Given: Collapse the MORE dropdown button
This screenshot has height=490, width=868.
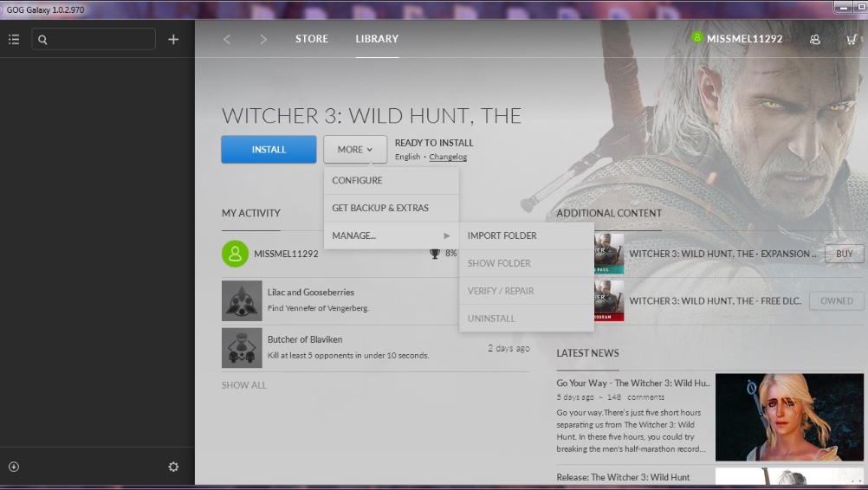Looking at the screenshot, I should click(x=355, y=149).
